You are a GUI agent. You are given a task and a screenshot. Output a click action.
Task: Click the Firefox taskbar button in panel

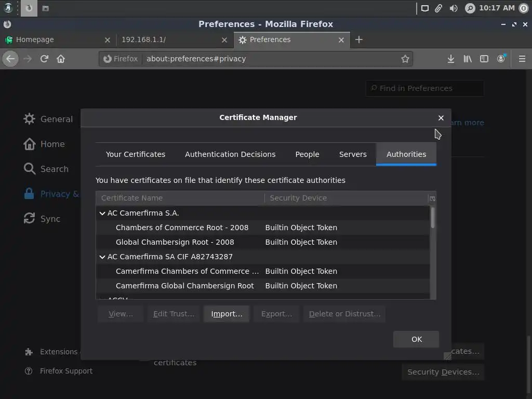click(x=29, y=8)
